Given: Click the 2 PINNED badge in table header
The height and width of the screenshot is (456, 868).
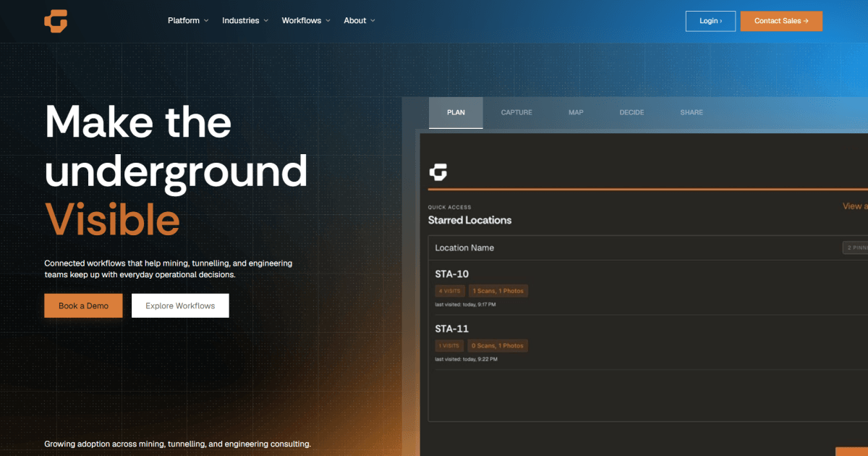Looking at the screenshot, I should point(855,248).
